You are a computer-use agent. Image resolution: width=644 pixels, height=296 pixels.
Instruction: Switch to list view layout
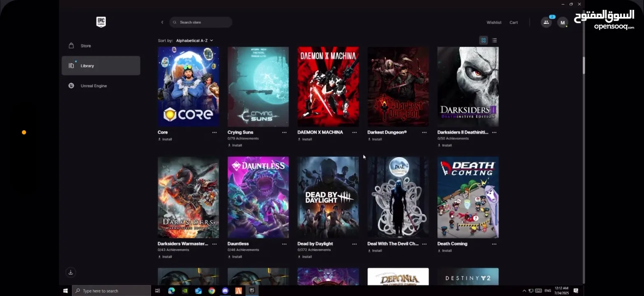click(x=494, y=40)
